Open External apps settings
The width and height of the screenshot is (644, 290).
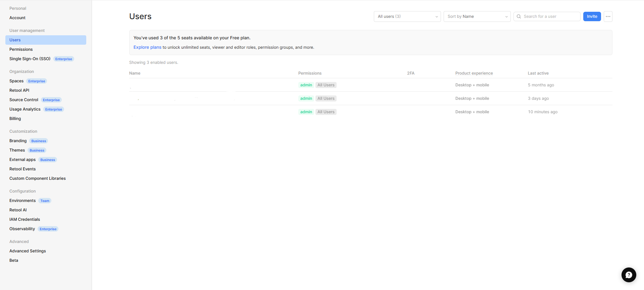[22, 160]
